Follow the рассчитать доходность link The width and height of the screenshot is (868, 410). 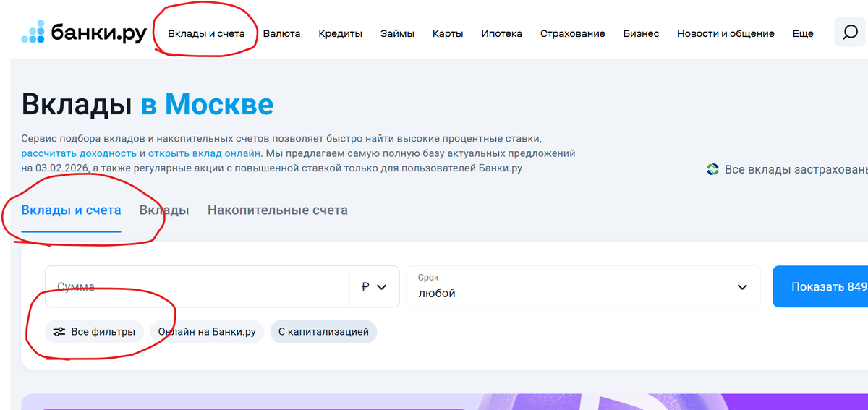coord(79,153)
